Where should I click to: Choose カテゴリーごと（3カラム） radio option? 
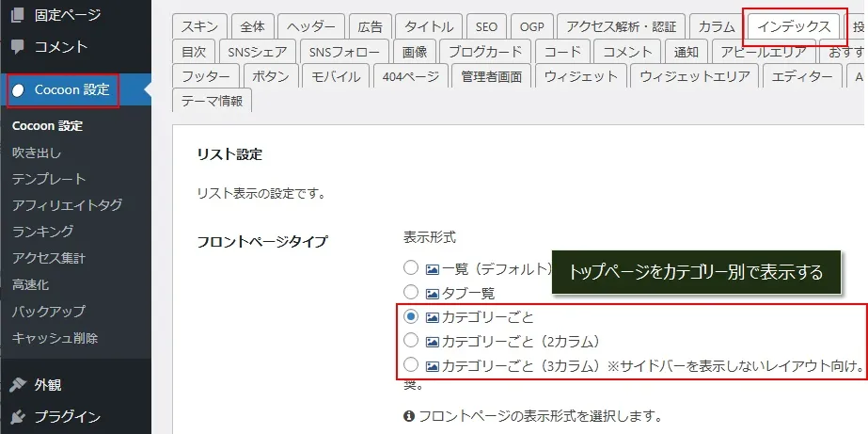pyautogui.click(x=410, y=364)
